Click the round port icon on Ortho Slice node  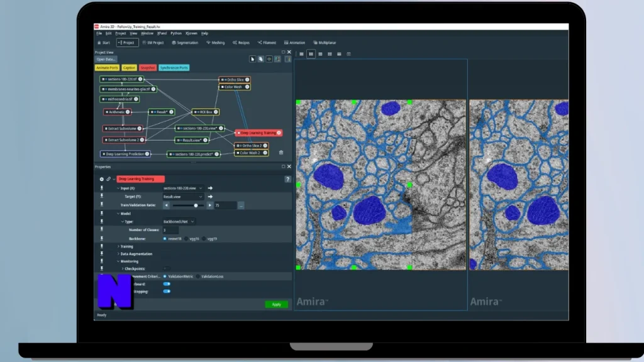click(247, 80)
